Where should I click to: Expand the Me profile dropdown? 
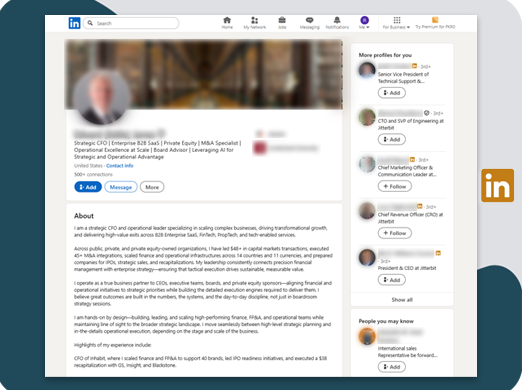(364, 23)
